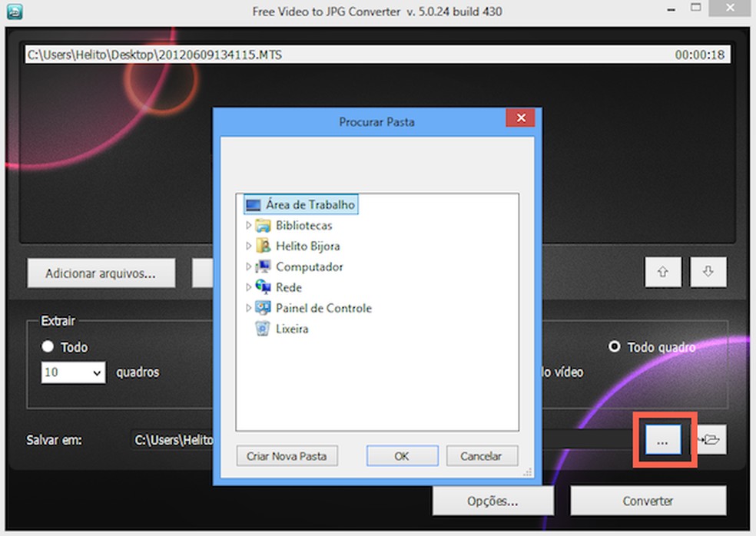756x536 pixels.
Task: Select the Rede label in the tree
Action: (x=289, y=287)
